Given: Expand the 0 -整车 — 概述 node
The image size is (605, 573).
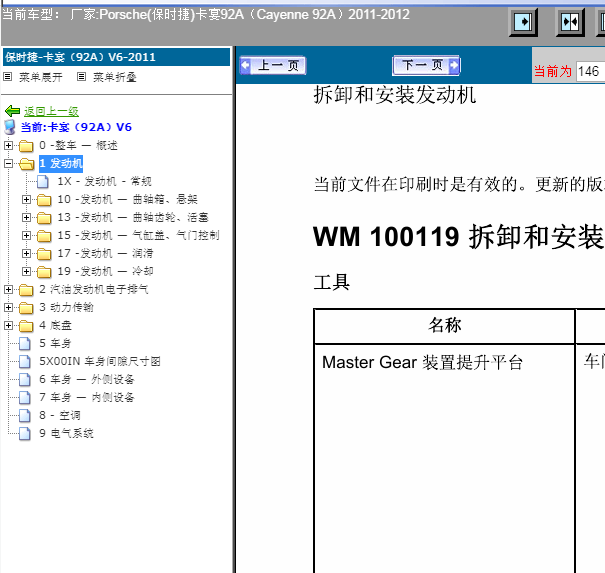Looking at the screenshot, I should 8,145.
